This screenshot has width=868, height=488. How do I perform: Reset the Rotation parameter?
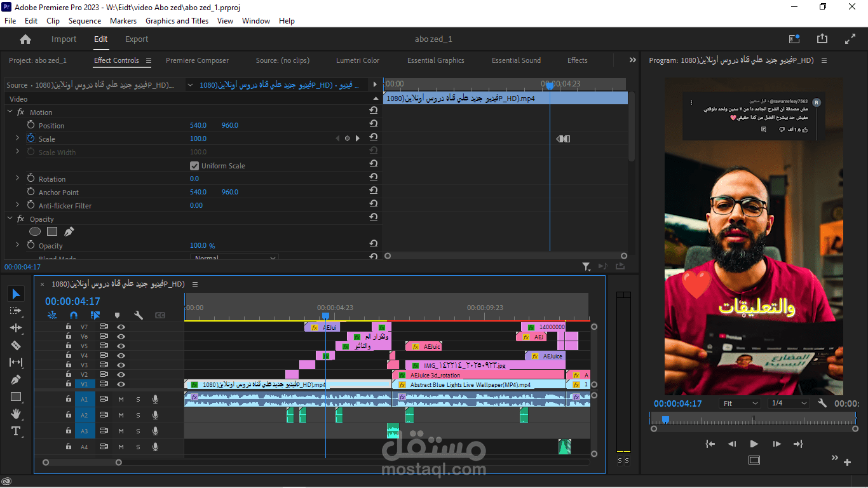(x=374, y=178)
